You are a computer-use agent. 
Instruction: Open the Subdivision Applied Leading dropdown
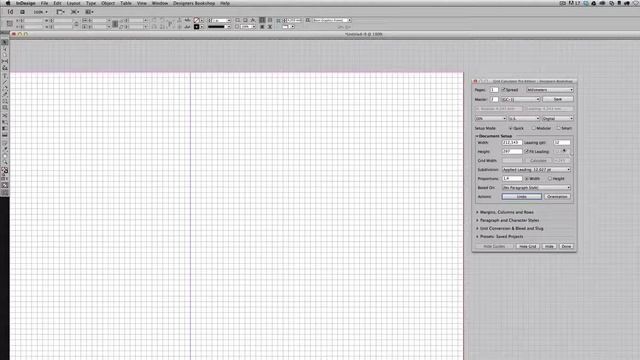pyautogui.click(x=536, y=169)
